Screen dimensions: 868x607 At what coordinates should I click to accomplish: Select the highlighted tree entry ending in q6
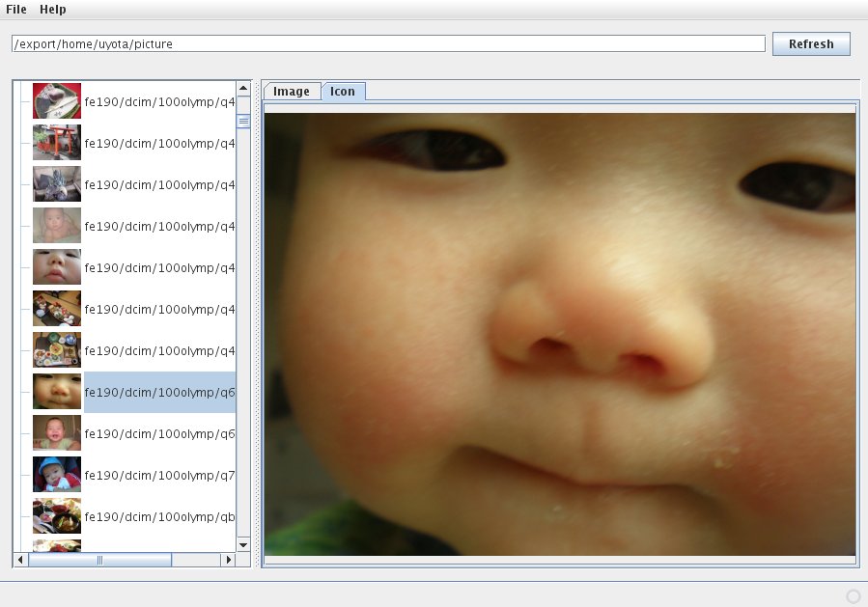(159, 393)
